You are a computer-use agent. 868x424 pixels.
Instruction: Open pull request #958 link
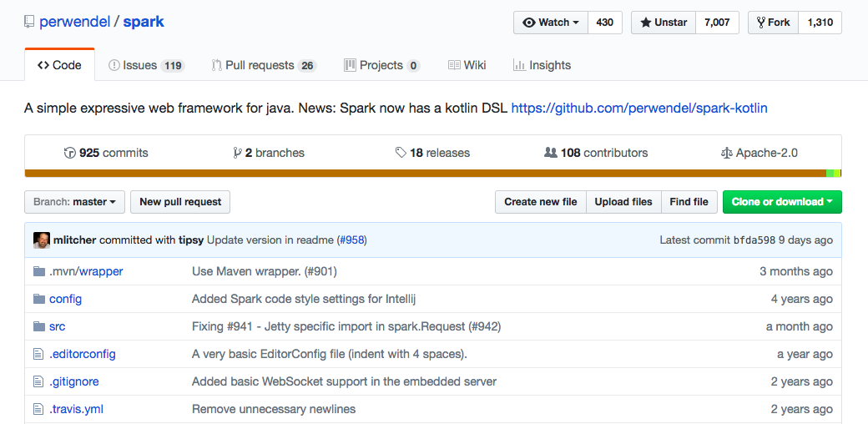(352, 240)
